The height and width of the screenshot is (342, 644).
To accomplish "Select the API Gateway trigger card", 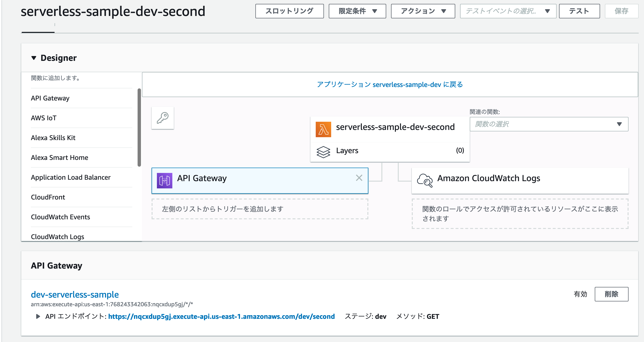I will click(260, 180).
